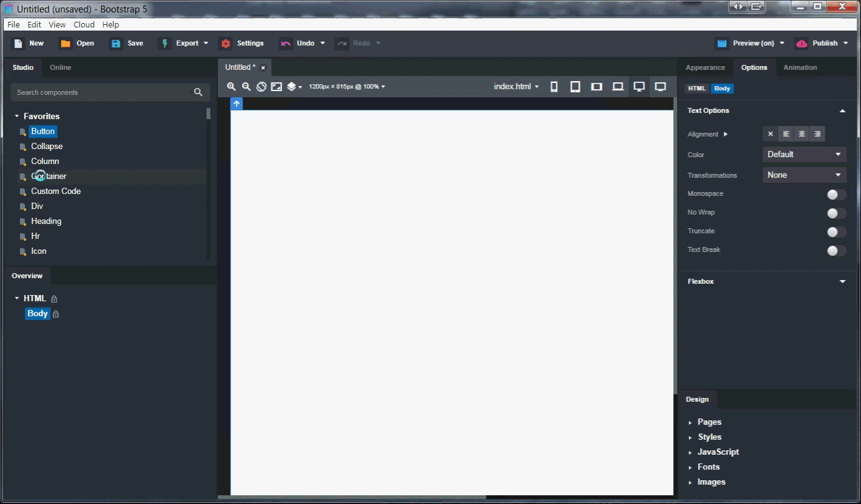Switch to the Online components tab
The height and width of the screenshot is (504, 861).
coord(61,67)
